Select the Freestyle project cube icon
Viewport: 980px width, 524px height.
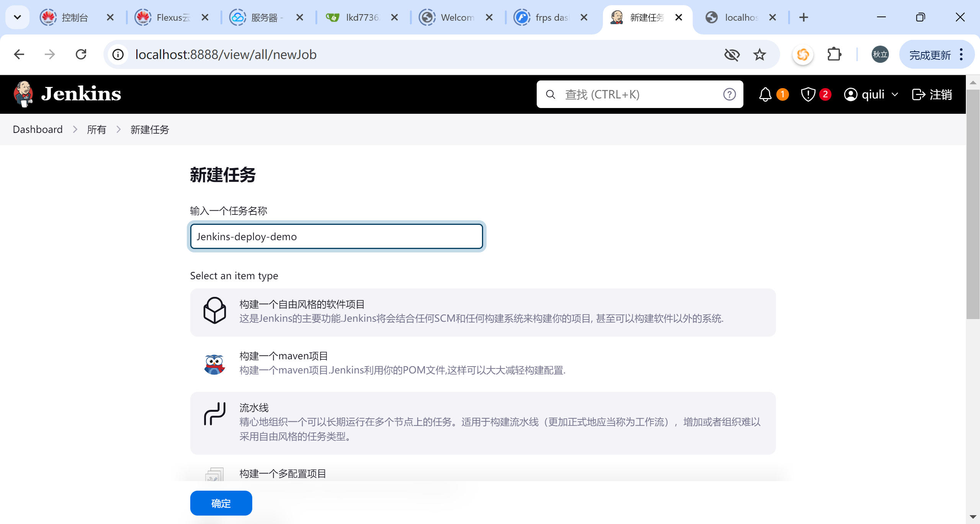(x=214, y=311)
